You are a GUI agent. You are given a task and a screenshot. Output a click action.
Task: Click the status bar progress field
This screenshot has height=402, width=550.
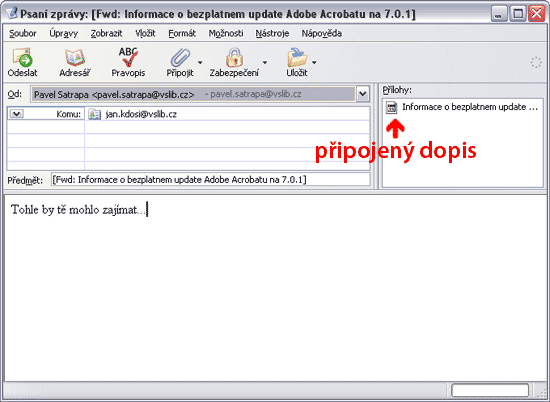[490, 390]
